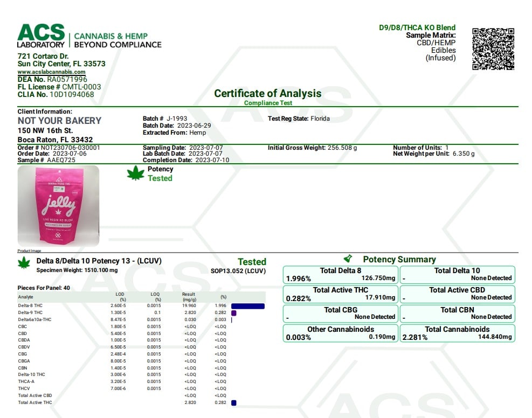This screenshot has height=418, width=532.
Task: Click the FL License # CMTL-0003 line
Action: (x=59, y=87)
